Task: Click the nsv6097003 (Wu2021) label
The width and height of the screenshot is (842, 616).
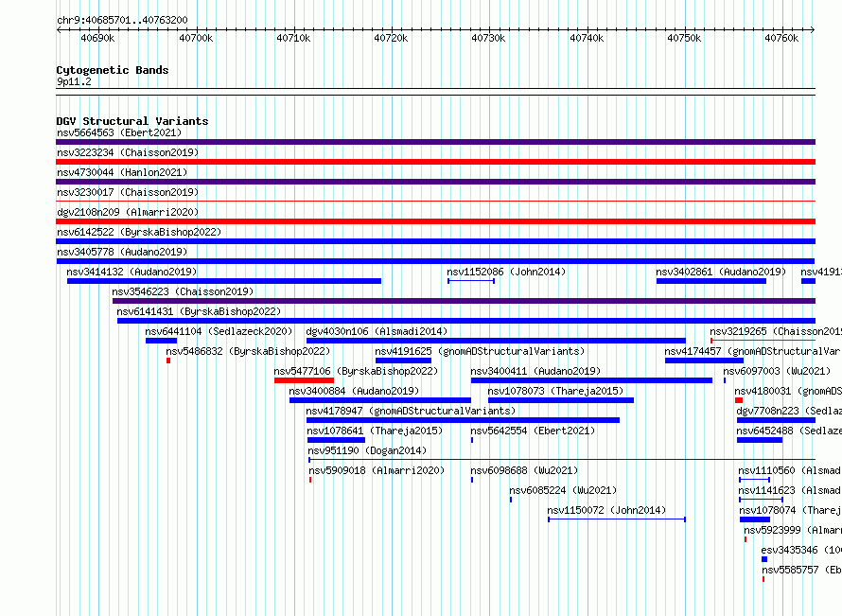Action: (777, 371)
